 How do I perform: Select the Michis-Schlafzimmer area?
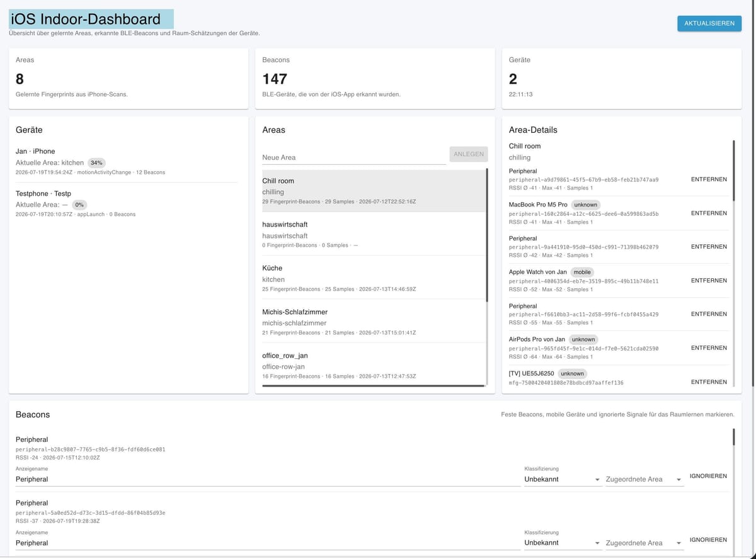click(374, 322)
